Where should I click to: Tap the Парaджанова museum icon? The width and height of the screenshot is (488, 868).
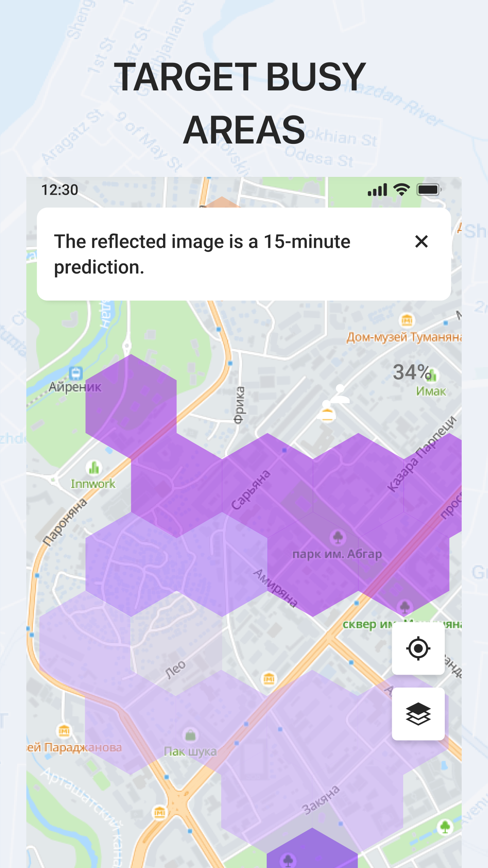64,731
